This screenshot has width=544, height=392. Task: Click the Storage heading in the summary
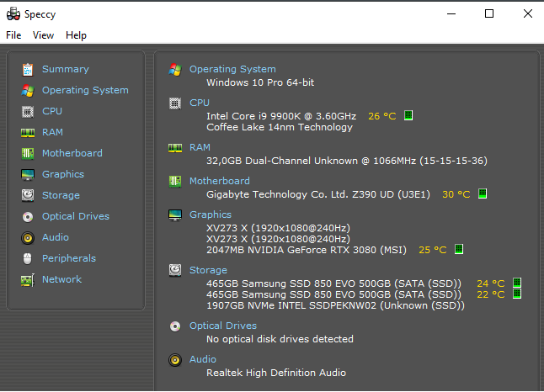pyautogui.click(x=208, y=270)
